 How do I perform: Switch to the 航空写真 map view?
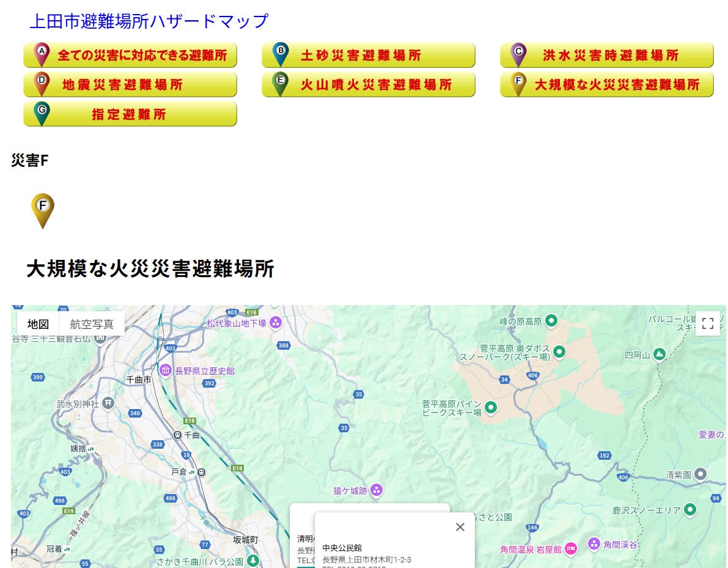(x=92, y=324)
